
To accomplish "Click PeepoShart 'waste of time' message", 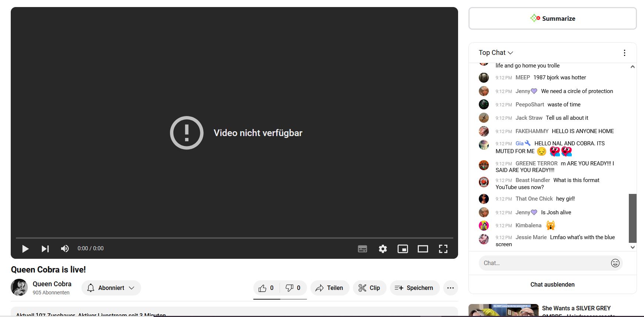I will coord(564,105).
